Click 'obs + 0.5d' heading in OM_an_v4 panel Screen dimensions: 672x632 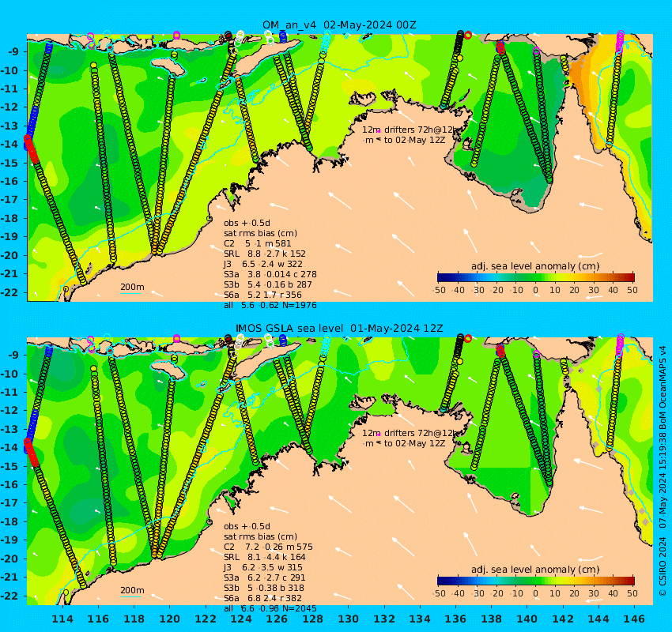tap(247, 223)
